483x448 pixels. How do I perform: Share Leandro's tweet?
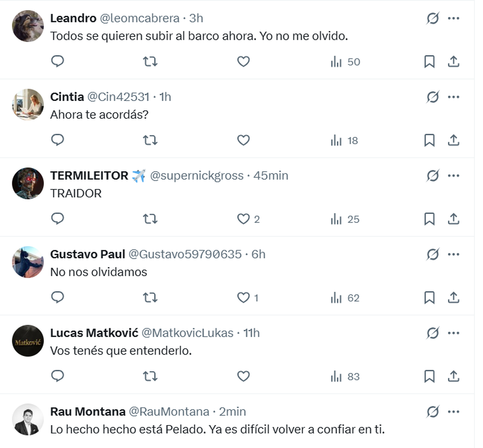[x=453, y=61]
